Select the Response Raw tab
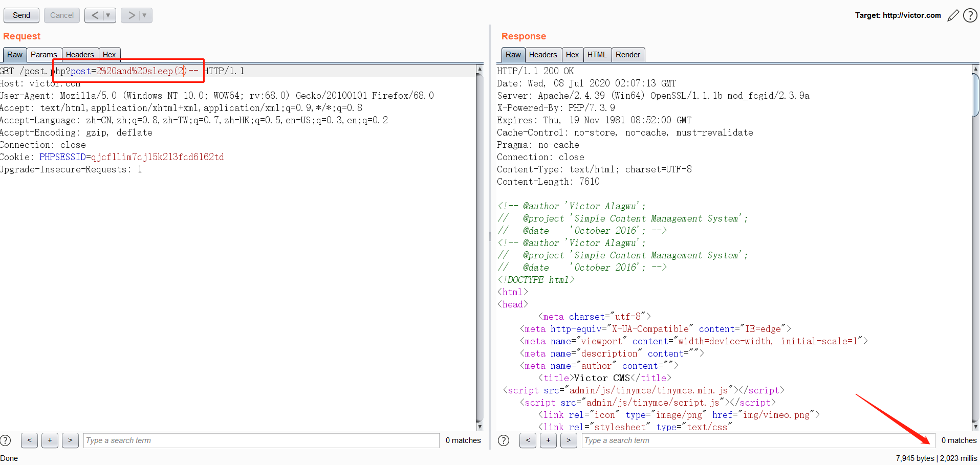 coord(513,55)
